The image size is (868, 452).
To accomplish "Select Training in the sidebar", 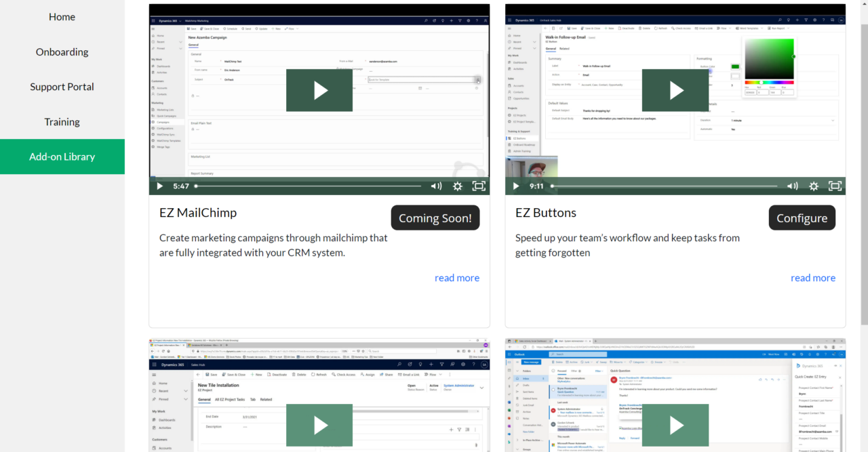I will [x=62, y=122].
